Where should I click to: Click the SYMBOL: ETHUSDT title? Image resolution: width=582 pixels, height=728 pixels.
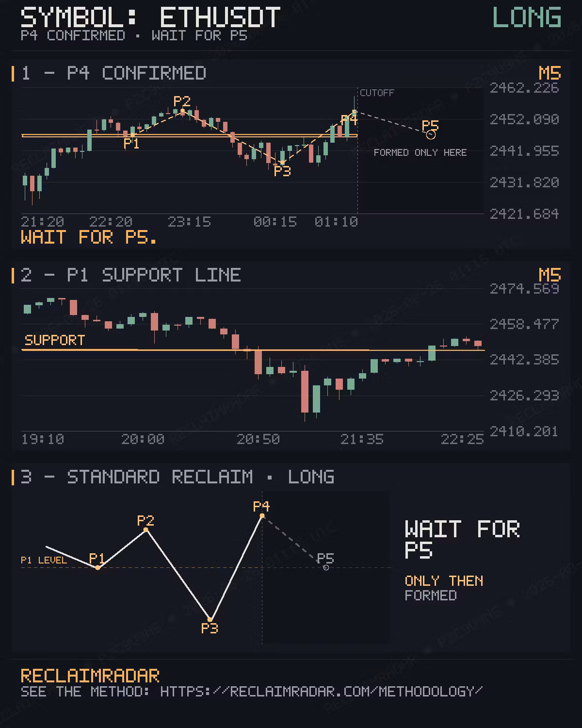(150, 17)
